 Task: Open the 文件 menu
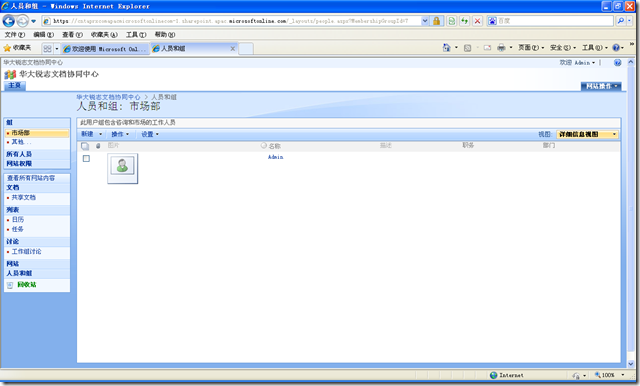15,35
